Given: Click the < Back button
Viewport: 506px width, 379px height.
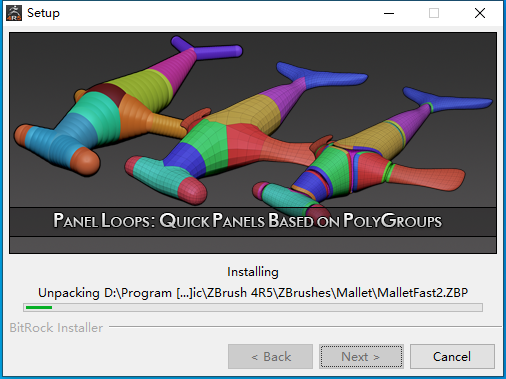Looking at the screenshot, I should pyautogui.click(x=270, y=356).
